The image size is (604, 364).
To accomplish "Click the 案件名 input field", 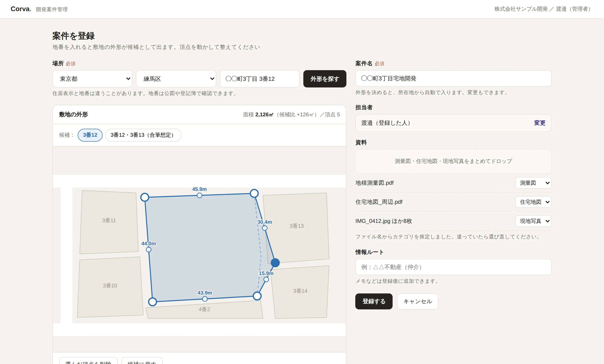I will pos(453,78).
